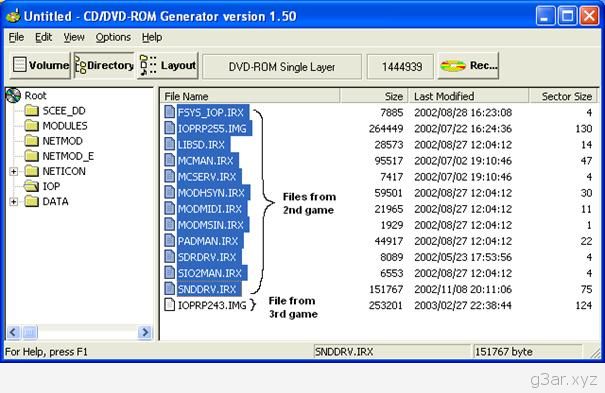605x393 pixels.
Task: Click the MODMSIN.IRX file icon
Action: [x=169, y=224]
